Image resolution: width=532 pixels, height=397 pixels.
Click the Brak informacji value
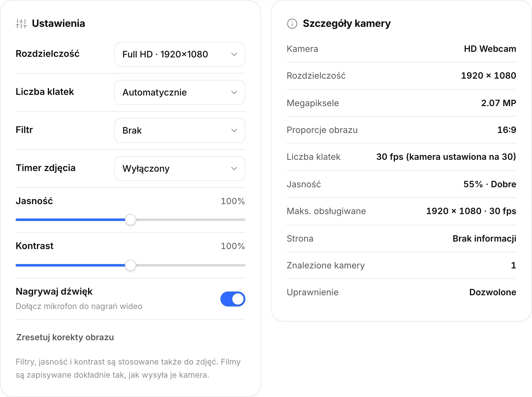tap(484, 238)
